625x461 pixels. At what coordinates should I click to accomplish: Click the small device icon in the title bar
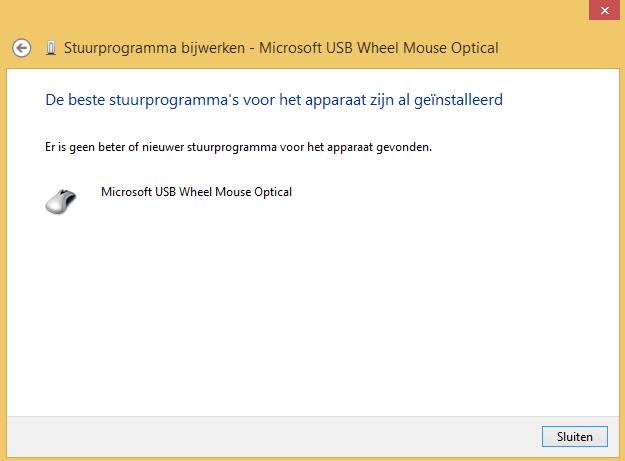[x=50, y=48]
